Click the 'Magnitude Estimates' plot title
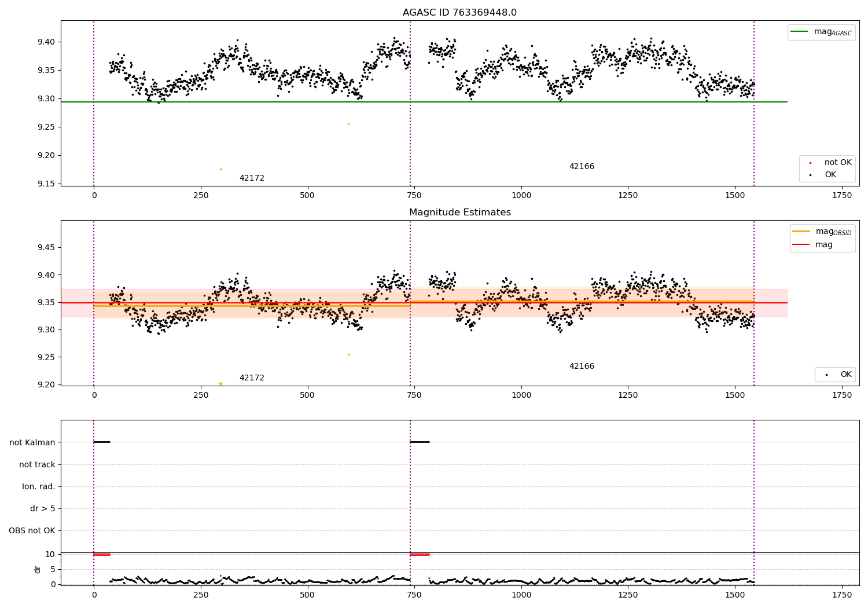The image size is (868, 608). click(x=459, y=213)
